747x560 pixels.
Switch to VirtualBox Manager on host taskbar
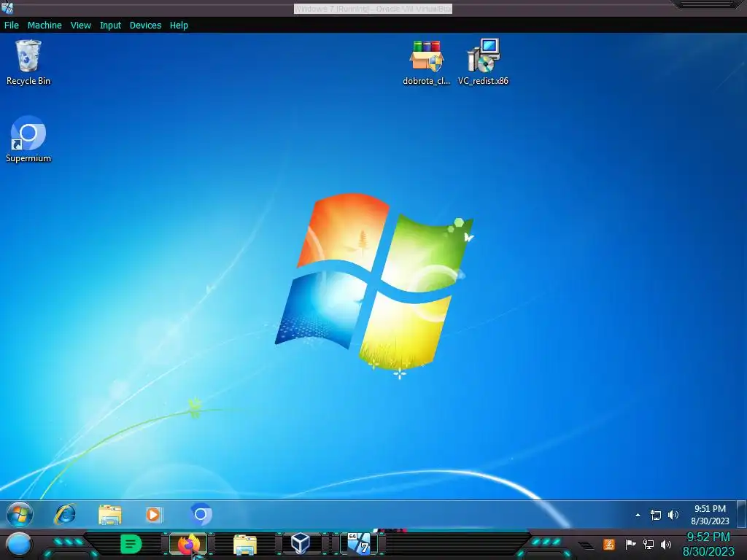pyautogui.click(x=300, y=544)
